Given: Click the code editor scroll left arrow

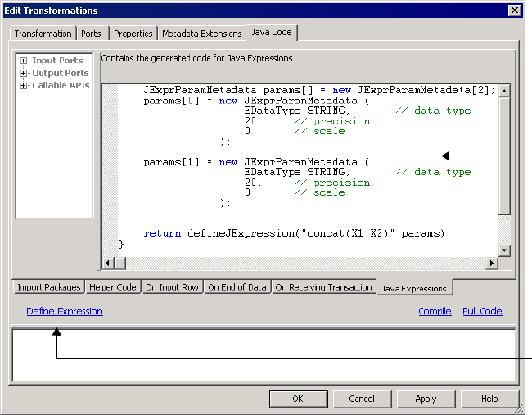Looking at the screenshot, I should (108, 263).
